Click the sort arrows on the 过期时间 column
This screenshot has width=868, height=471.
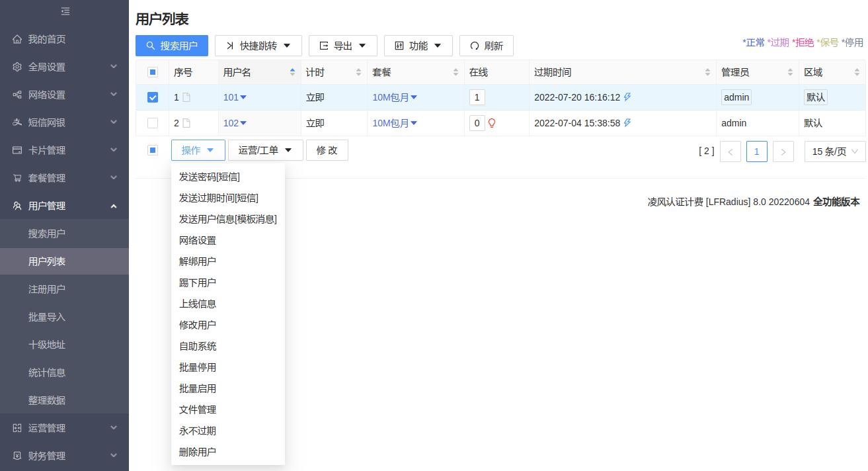tap(707, 72)
